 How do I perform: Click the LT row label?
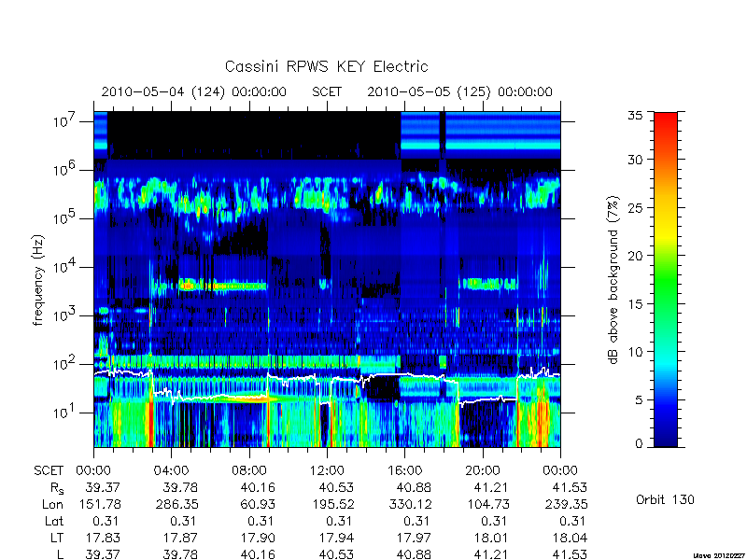[x=57, y=539]
